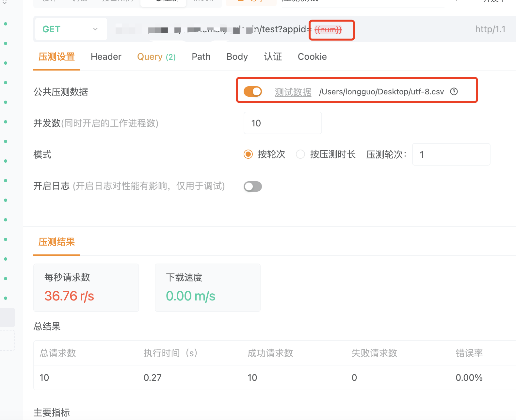Click the help icon beside utf-8.csv path
The image size is (516, 420).
pos(454,91)
